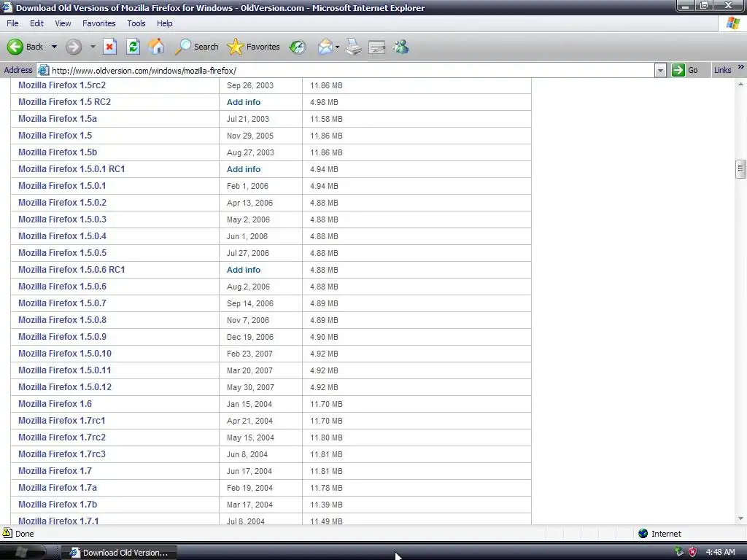This screenshot has width=747, height=560.
Task: Open the Mozilla Firefox 1.5b link
Action: click(x=57, y=152)
